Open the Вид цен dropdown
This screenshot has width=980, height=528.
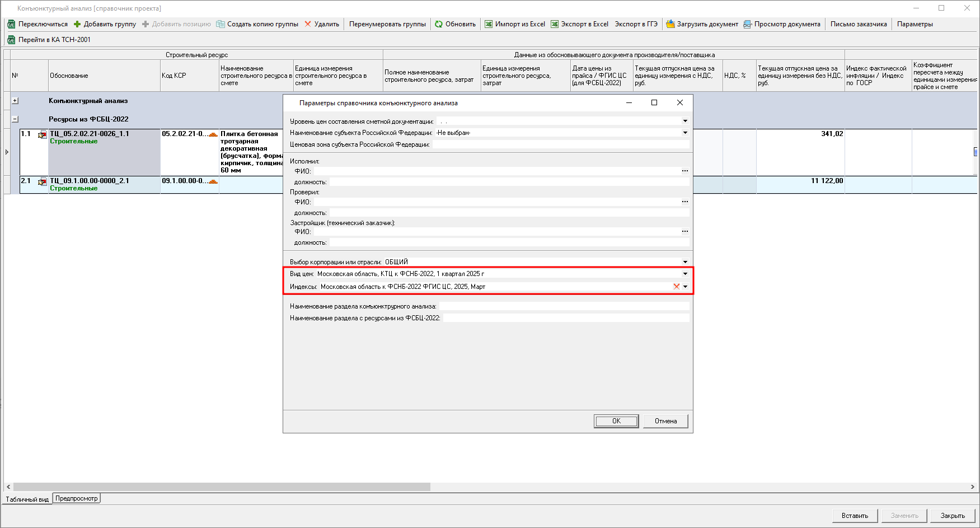(685, 274)
